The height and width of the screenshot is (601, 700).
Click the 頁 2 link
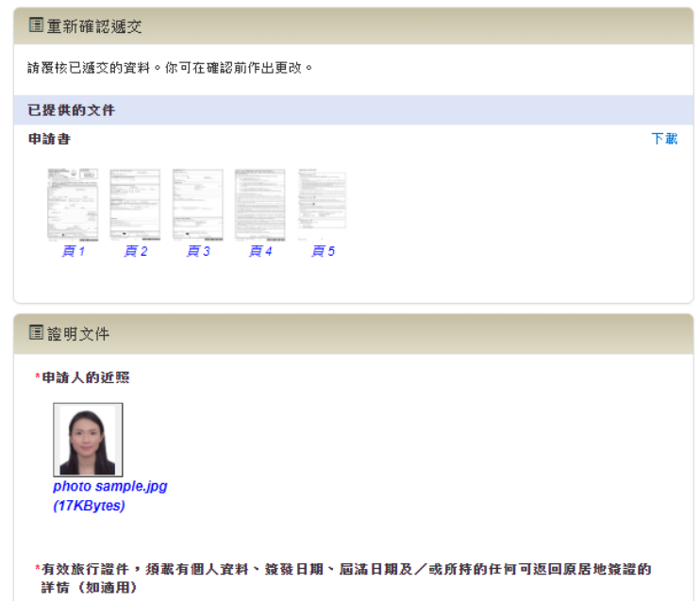(136, 251)
